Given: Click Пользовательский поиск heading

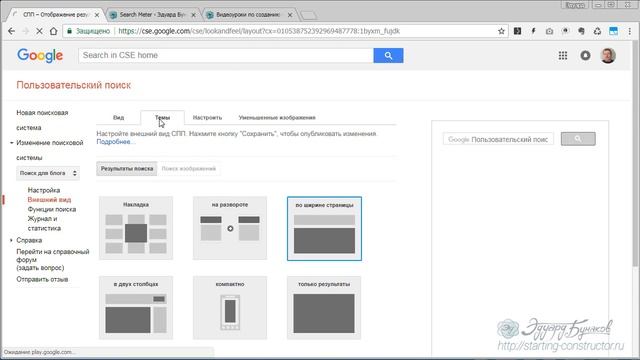Looking at the screenshot, I should click(x=73, y=85).
